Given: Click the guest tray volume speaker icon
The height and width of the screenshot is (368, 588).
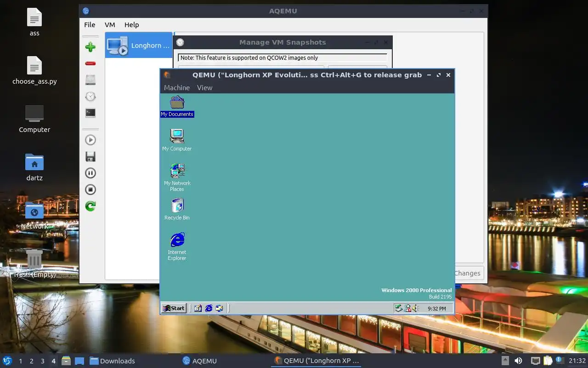Looking at the screenshot, I should coord(415,308).
